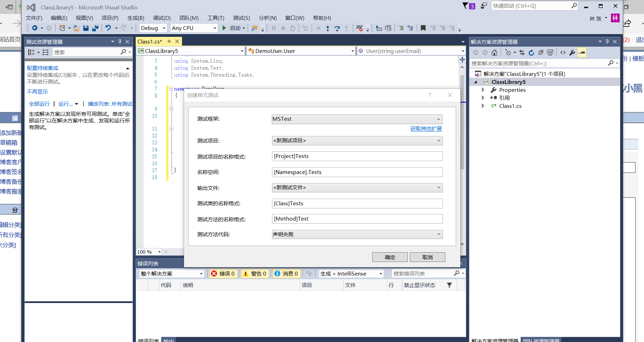Image resolution: width=644 pixels, height=342 pixels.
Task: Click the breakpoint tool icon on toolbar
Action: coord(359,28)
